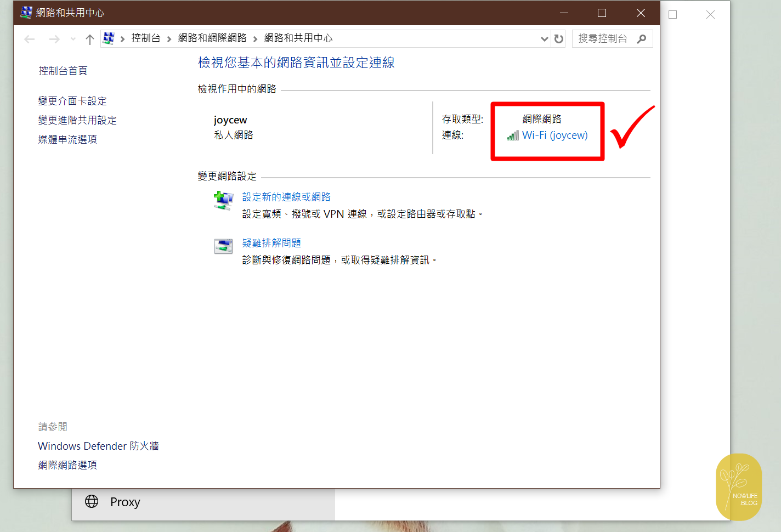781x532 pixels.
Task: Click the Proxy globe icon
Action: (x=92, y=501)
